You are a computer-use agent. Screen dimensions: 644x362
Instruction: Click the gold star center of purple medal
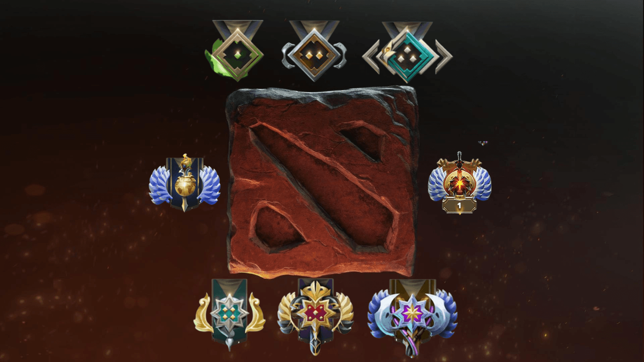[x=413, y=312]
